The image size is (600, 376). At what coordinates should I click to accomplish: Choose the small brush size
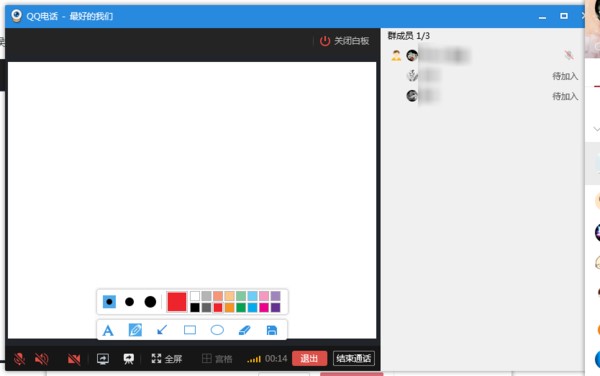click(x=109, y=302)
